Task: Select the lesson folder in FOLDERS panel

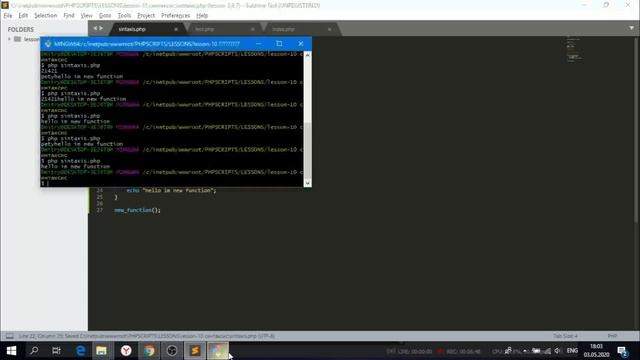Action: point(27,39)
